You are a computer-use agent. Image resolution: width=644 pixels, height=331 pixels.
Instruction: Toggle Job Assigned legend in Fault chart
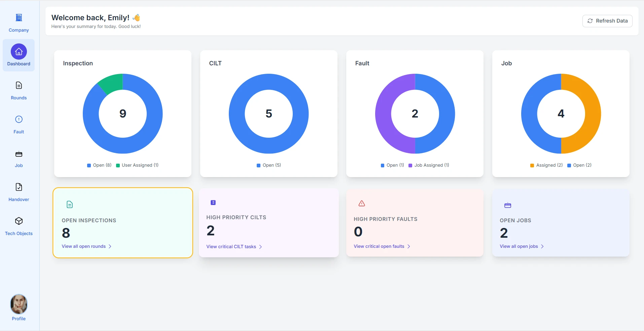point(429,165)
